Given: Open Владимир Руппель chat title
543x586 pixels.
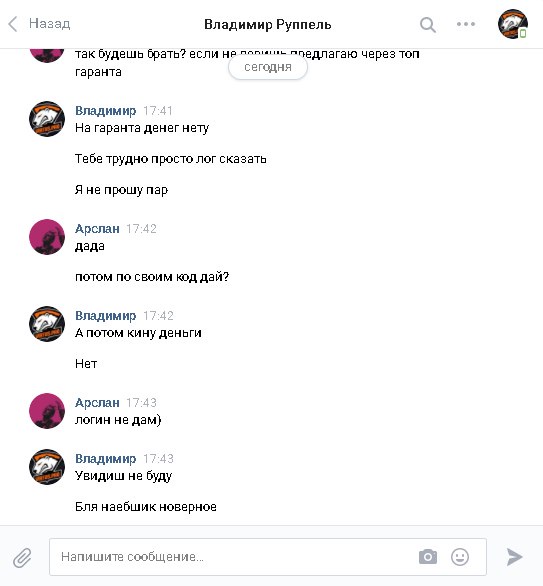Looking at the screenshot, I should click(x=268, y=25).
